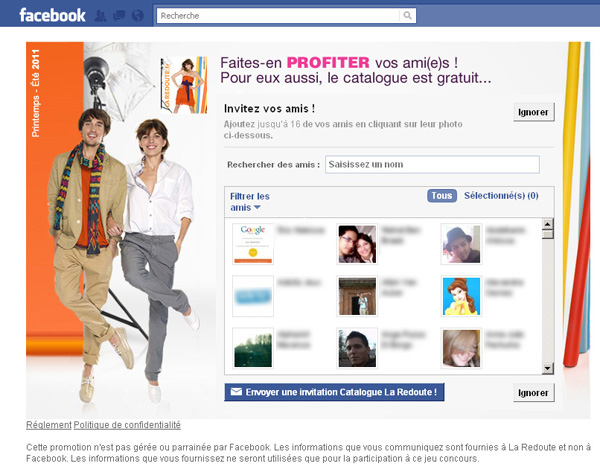Select friend with Google profile picture
Viewport: 600px width, 475px height.
coord(253,244)
